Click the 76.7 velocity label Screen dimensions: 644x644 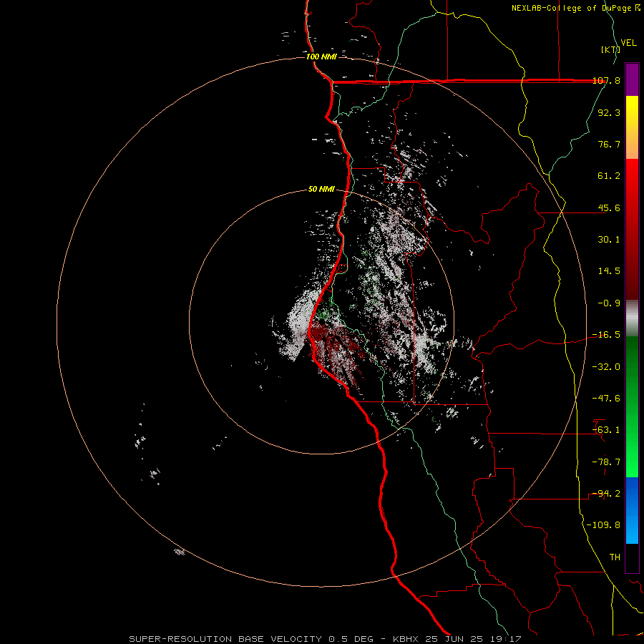[x=609, y=144]
